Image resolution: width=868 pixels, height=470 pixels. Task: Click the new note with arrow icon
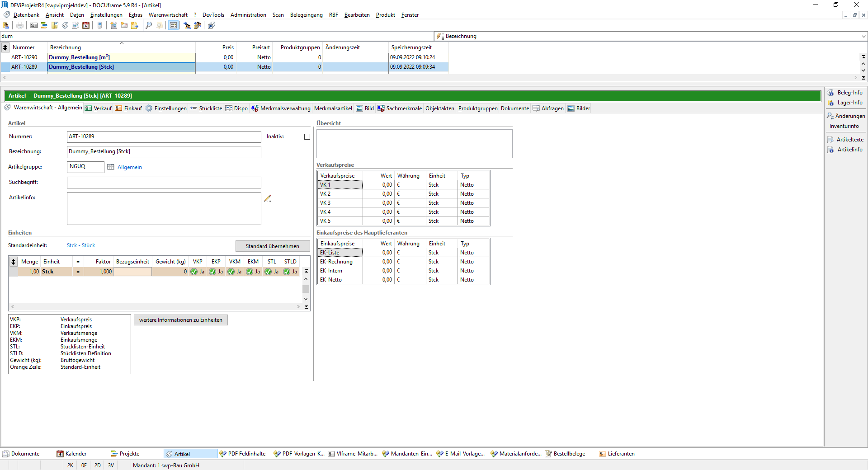pos(134,25)
